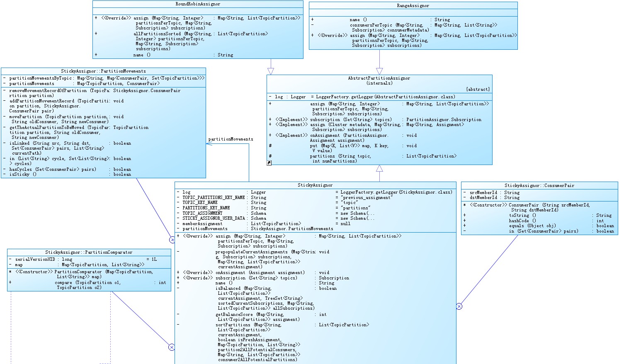This screenshot has width=619, height=364.
Task: Select the compare (TopicPartition o1) operation
Action: (87, 285)
